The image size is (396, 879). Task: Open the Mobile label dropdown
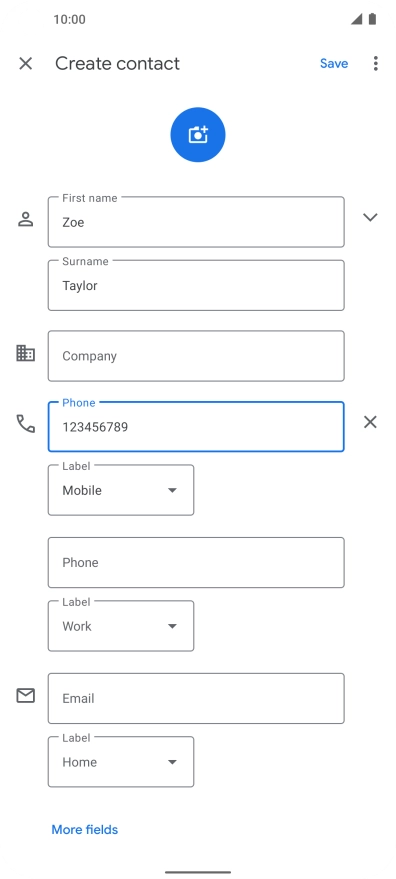[121, 490]
